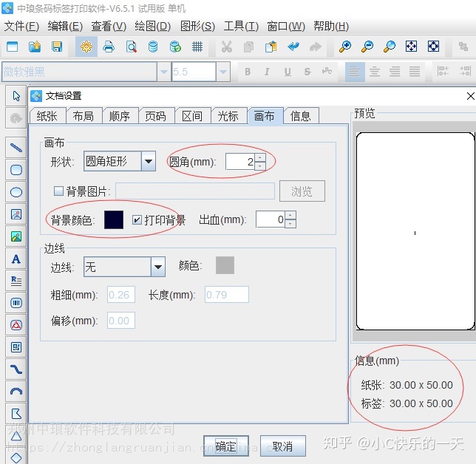This screenshot has height=464, width=476.
Task: Select the Ellipse drawing tool
Action: pyautogui.click(x=16, y=192)
